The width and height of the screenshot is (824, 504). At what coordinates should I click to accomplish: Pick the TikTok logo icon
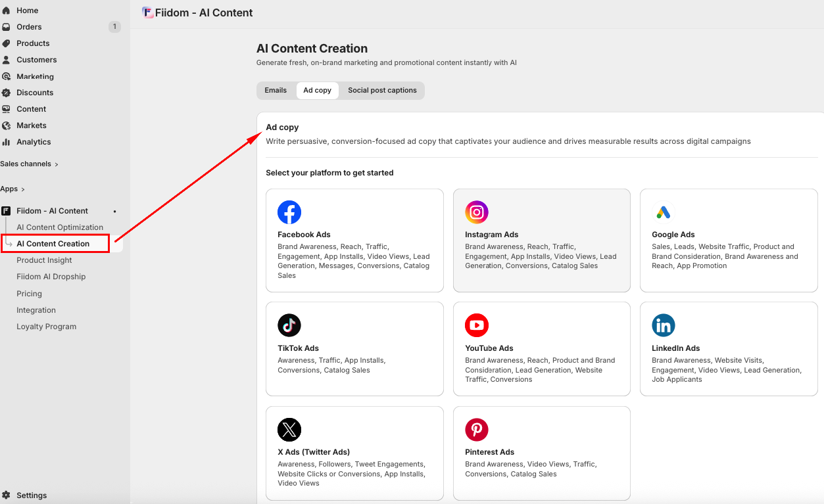click(289, 325)
